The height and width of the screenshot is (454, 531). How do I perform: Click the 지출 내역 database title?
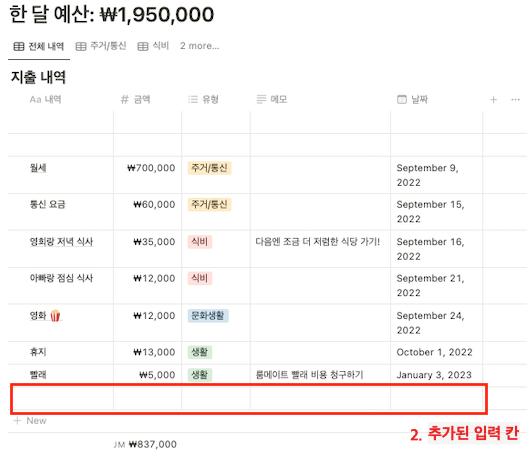coord(38,77)
